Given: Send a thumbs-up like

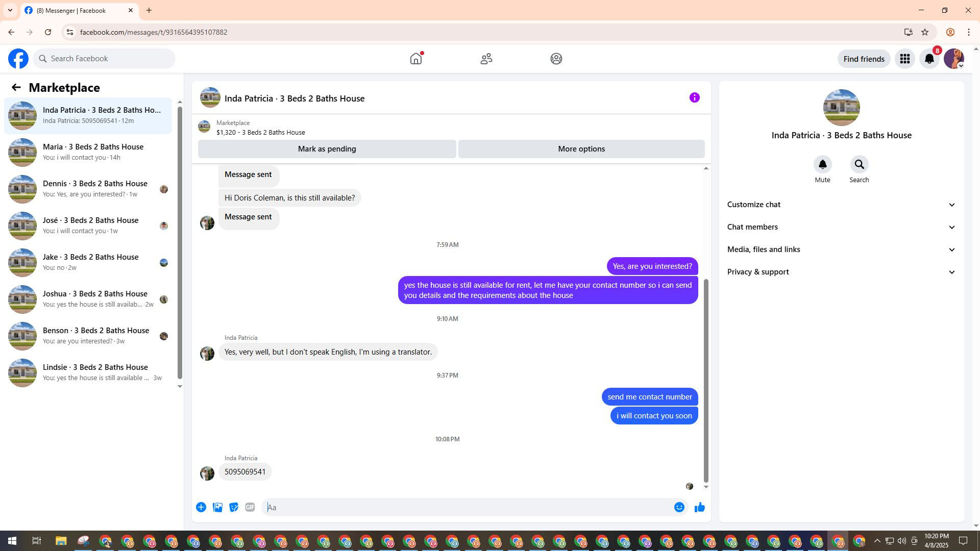Looking at the screenshot, I should 699,507.
